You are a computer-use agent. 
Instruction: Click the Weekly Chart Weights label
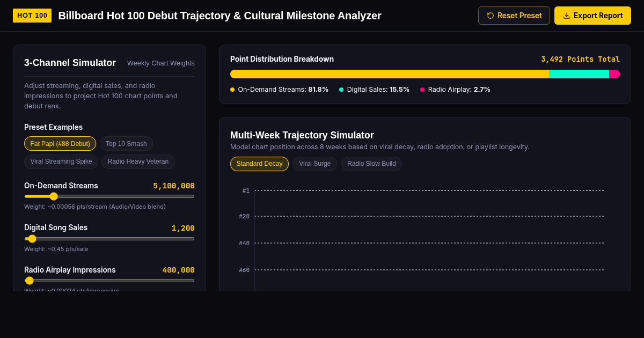[x=161, y=63]
